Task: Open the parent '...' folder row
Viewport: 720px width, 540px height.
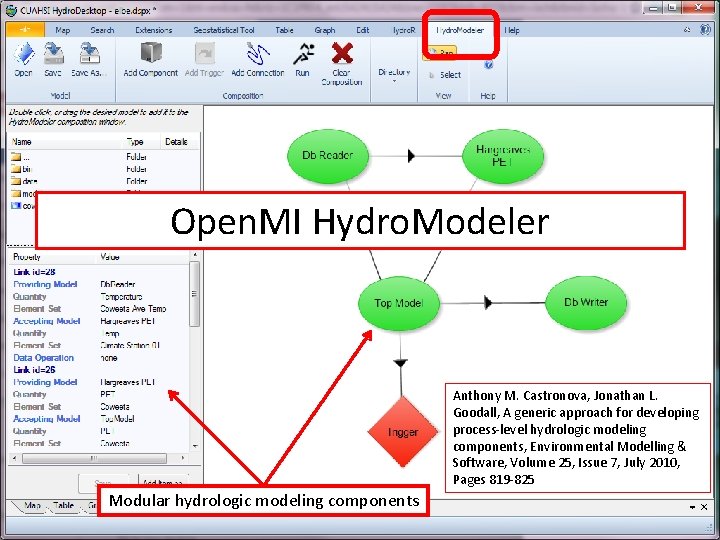Action: pos(105,157)
